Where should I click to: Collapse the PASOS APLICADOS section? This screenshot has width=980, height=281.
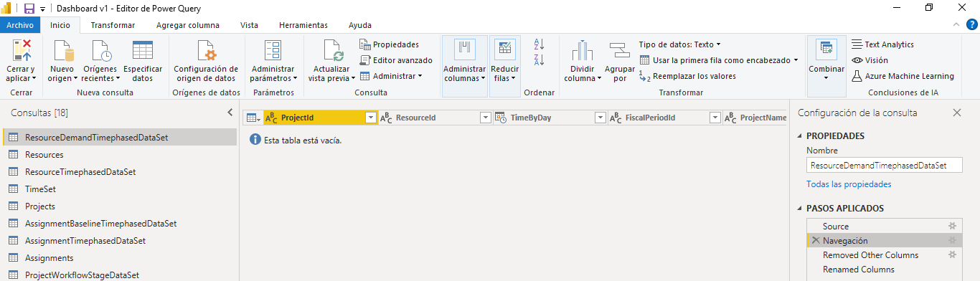[x=801, y=209]
